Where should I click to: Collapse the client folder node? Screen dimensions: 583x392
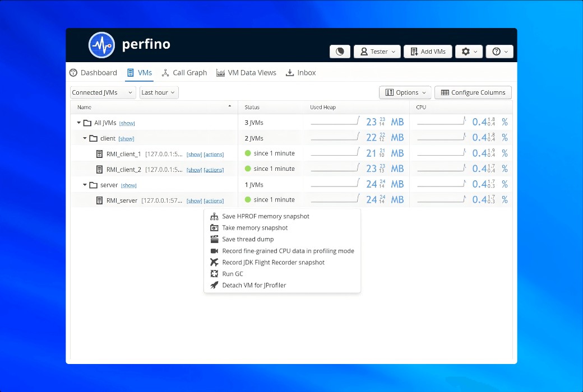(85, 138)
